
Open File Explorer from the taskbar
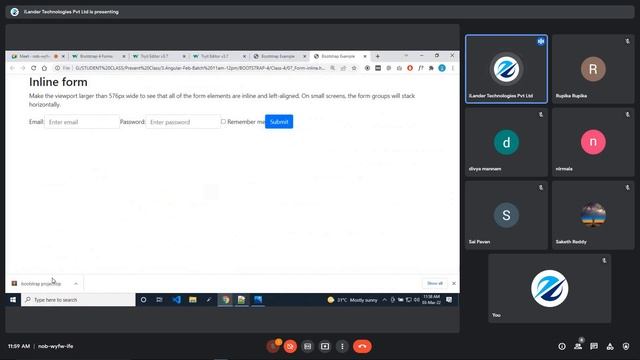193,300
